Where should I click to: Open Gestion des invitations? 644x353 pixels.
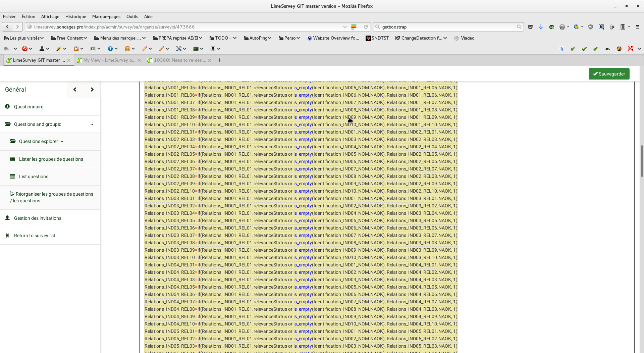(38, 218)
